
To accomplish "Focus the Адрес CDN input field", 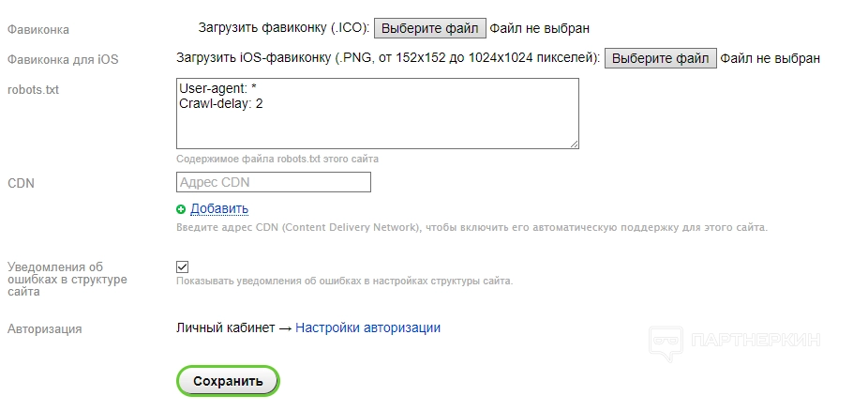I will (x=274, y=182).
